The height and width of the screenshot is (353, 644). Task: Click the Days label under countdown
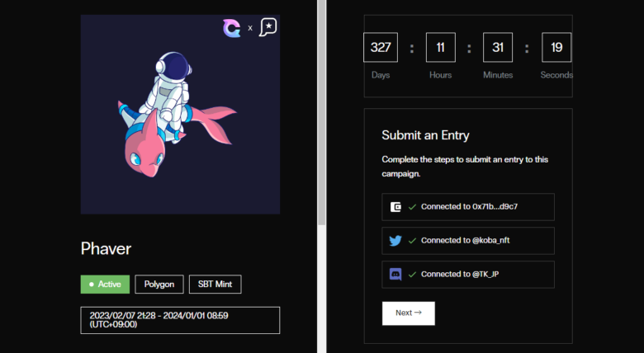381,75
